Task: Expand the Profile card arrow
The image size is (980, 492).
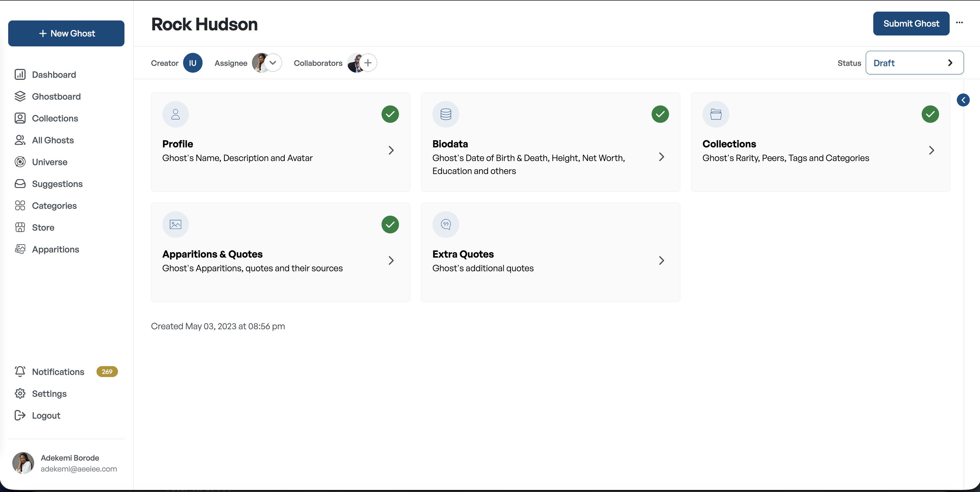Action: [x=391, y=150]
